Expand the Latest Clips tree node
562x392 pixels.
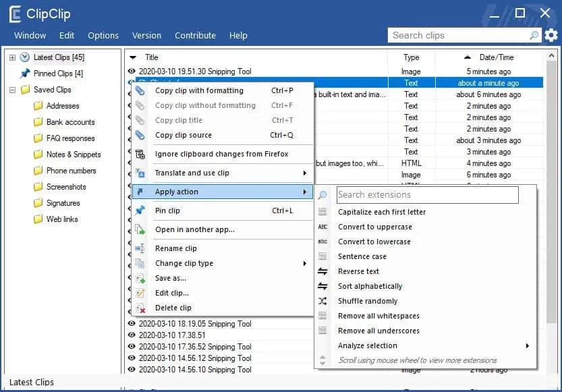pyautogui.click(x=13, y=57)
